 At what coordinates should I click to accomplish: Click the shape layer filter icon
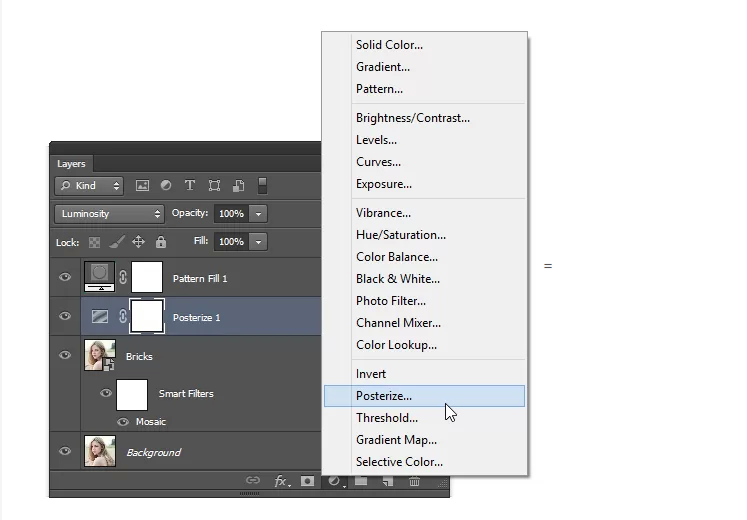tap(214, 186)
